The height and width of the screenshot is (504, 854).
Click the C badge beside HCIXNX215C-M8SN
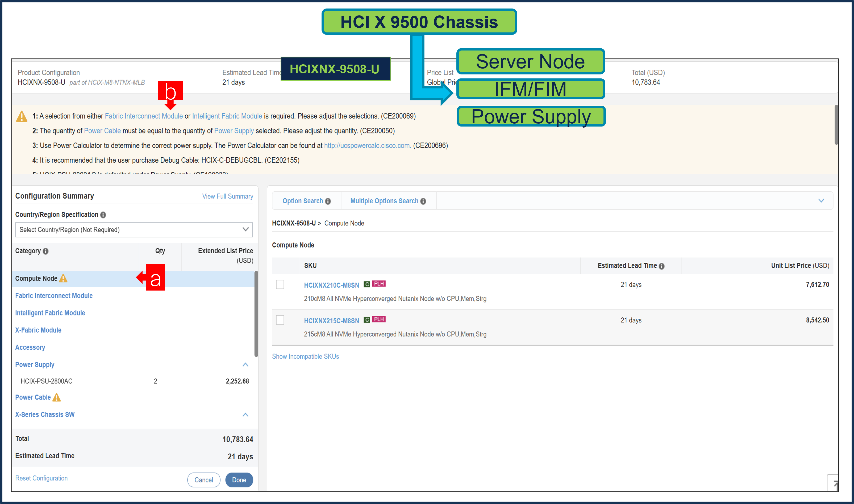[x=366, y=320]
